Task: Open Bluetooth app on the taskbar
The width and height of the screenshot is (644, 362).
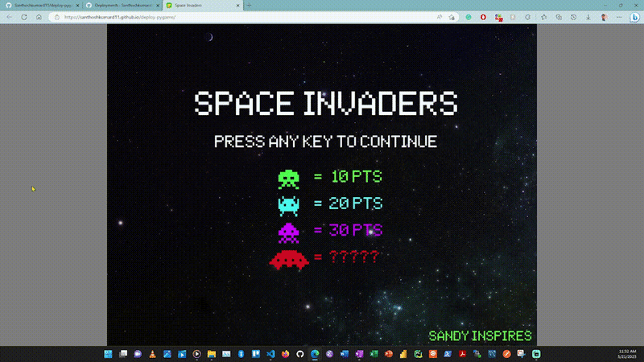Action: (241, 354)
